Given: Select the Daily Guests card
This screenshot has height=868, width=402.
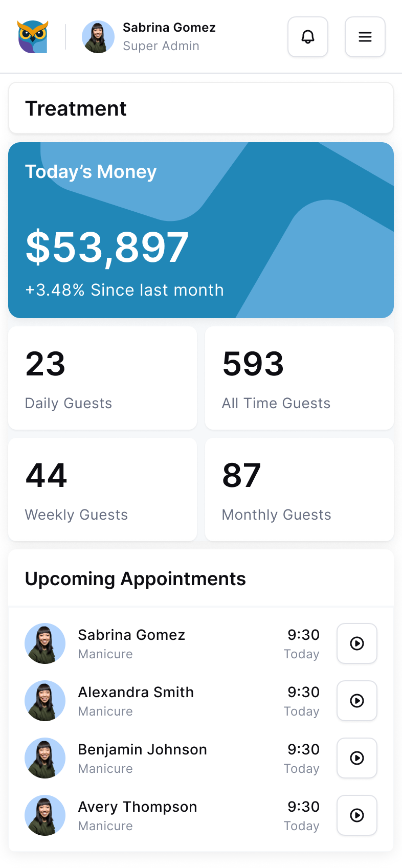Looking at the screenshot, I should click(103, 378).
